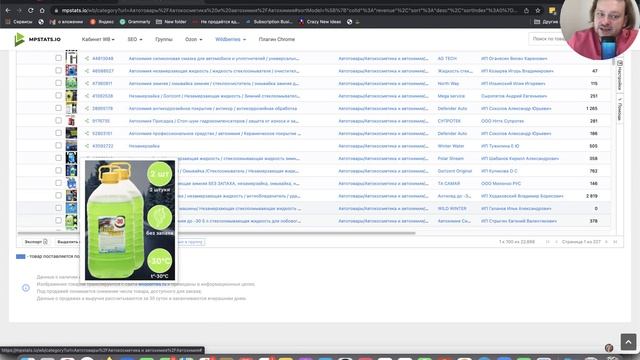Screen dimensions: 640x360
Task: Open the Grammarly bookmark
Action: pos(135,22)
